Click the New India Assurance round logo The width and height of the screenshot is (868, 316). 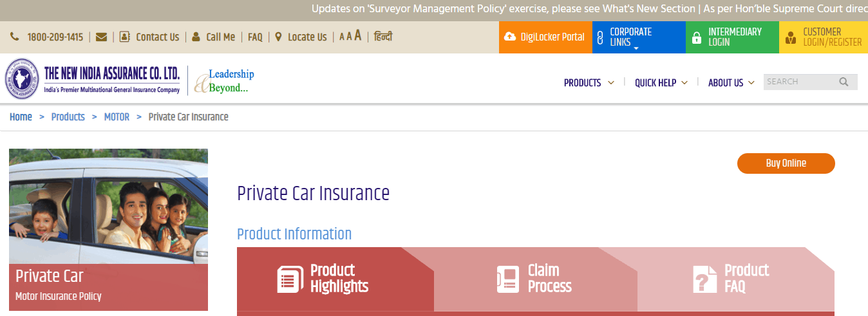pyautogui.click(x=23, y=79)
